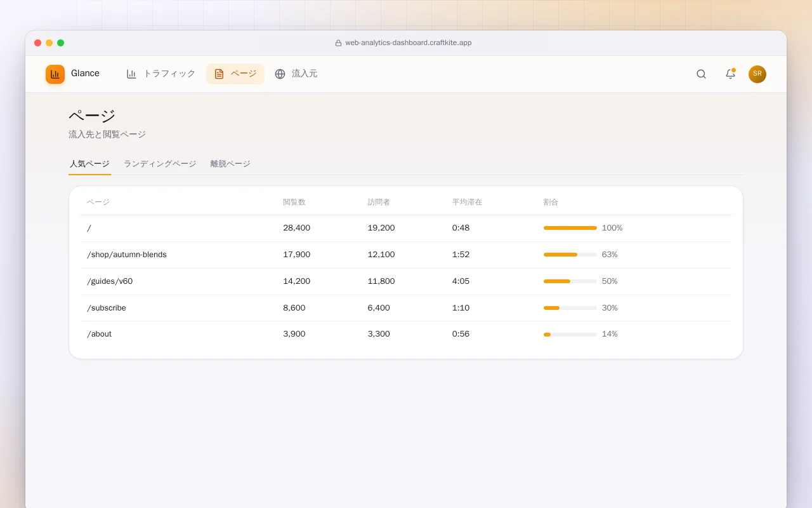Click the 割合 column header
The image size is (812, 508).
click(551, 202)
